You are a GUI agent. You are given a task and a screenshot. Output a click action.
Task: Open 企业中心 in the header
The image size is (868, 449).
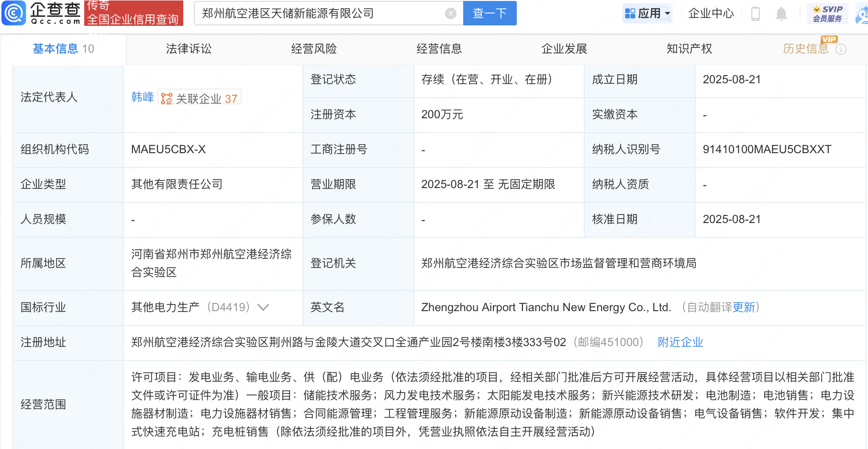point(711,13)
